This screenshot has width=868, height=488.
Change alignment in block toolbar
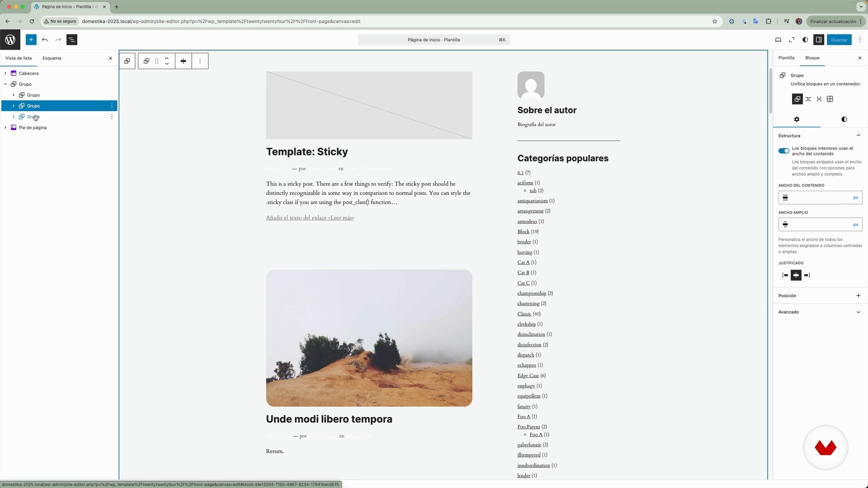pos(183,61)
